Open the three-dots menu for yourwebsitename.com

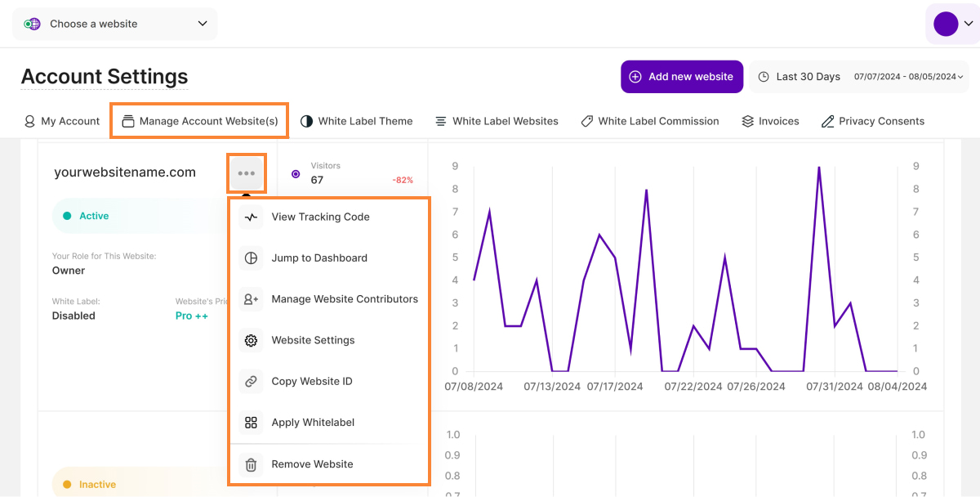click(246, 173)
